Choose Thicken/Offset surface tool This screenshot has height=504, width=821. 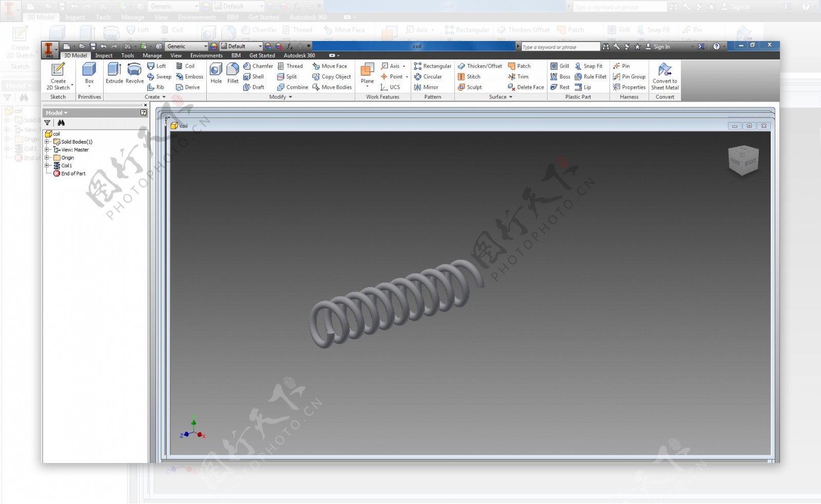point(480,66)
